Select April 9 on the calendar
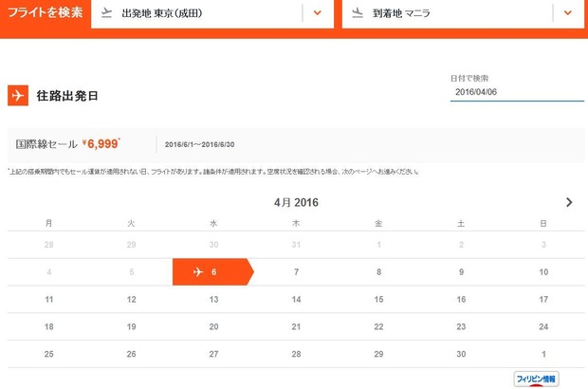The height and width of the screenshot is (389, 588). 461,272
